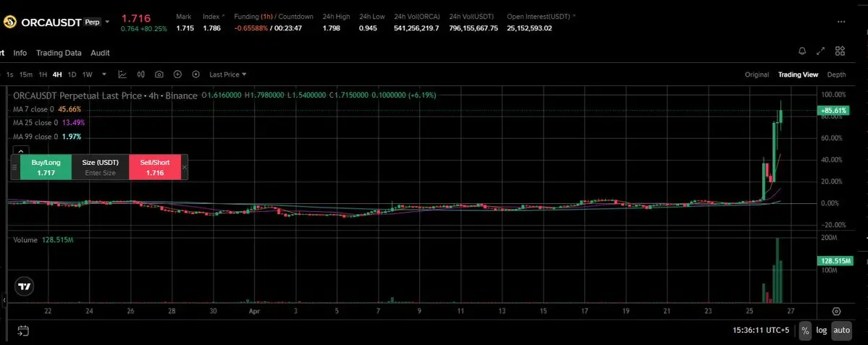This screenshot has width=868, height=345.
Task: Select the 15m timeframe
Action: (25, 74)
